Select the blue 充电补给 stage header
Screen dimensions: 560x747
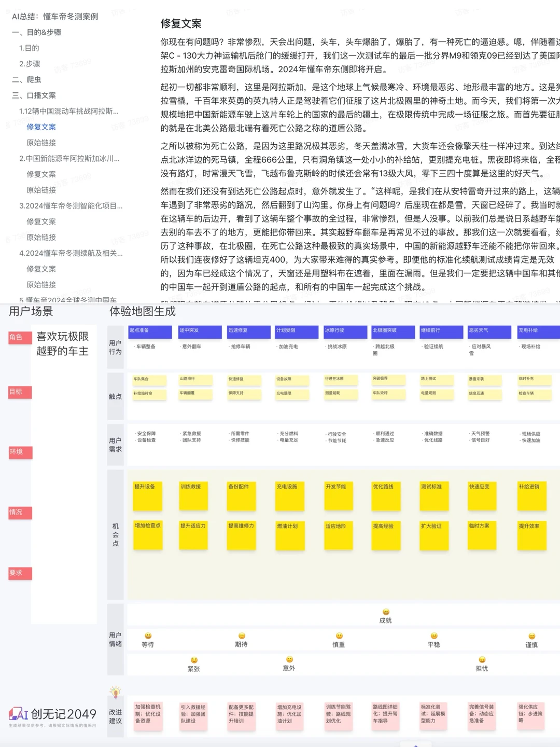point(539,331)
